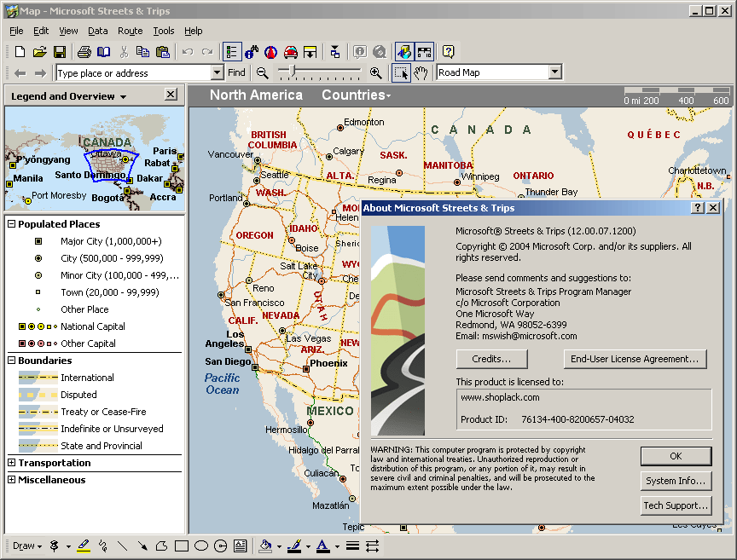Select the scribble drawing tool
This screenshot has width=737, height=560.
point(103,546)
